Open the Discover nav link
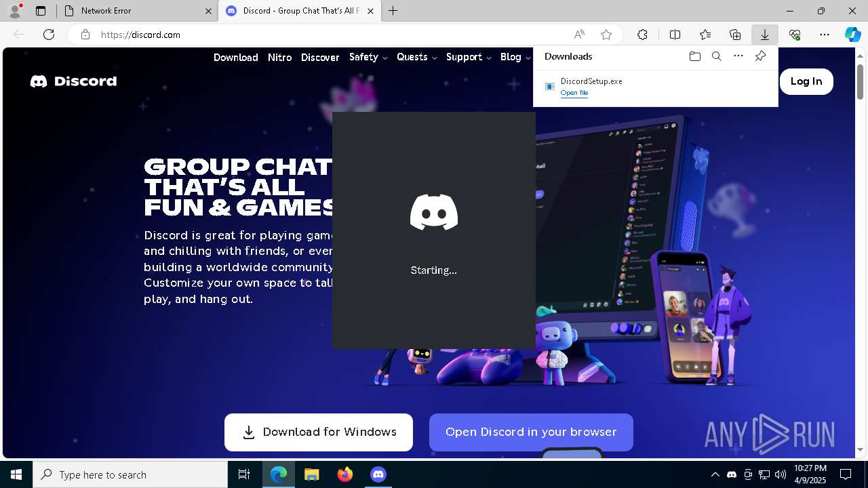 [x=320, y=58]
